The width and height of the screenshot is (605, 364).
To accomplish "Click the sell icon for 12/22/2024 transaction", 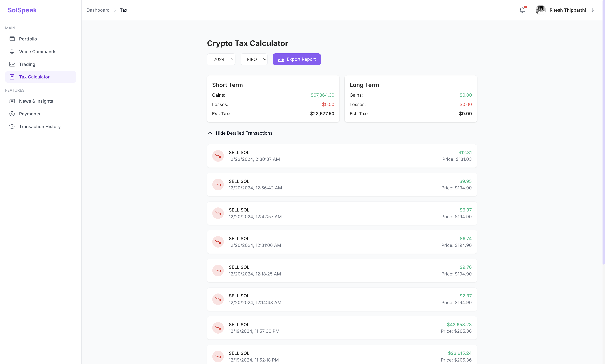I will [218, 156].
